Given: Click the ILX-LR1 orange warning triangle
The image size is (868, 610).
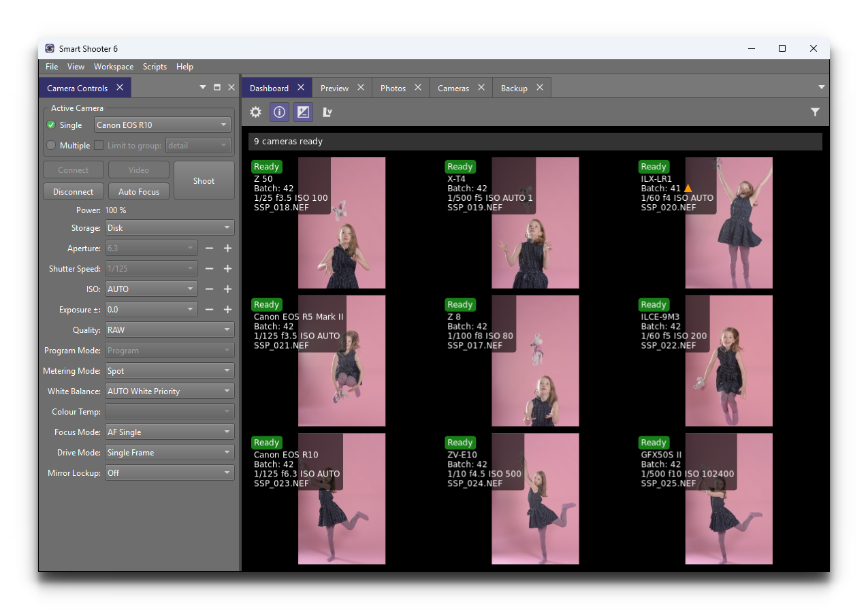Looking at the screenshot, I should (688, 188).
